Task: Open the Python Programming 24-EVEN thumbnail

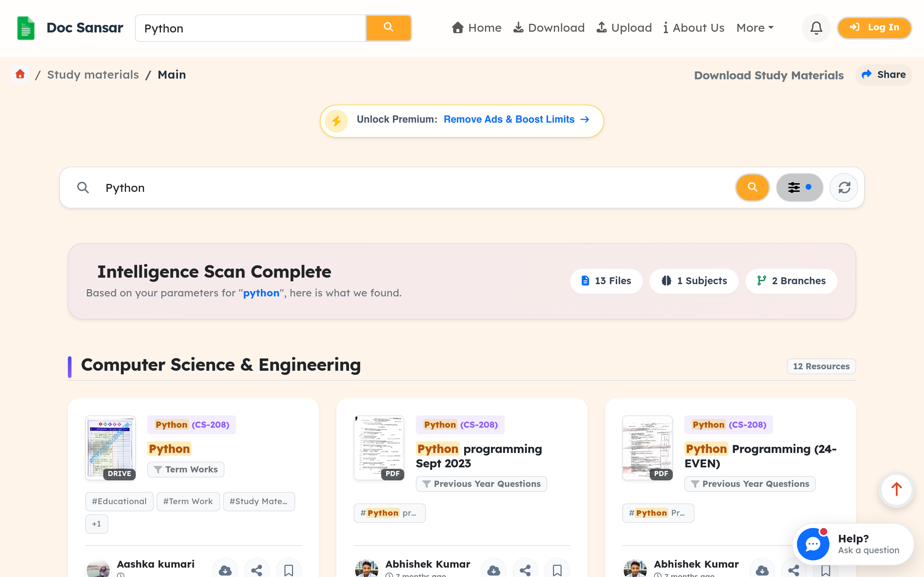Action: 648,448
